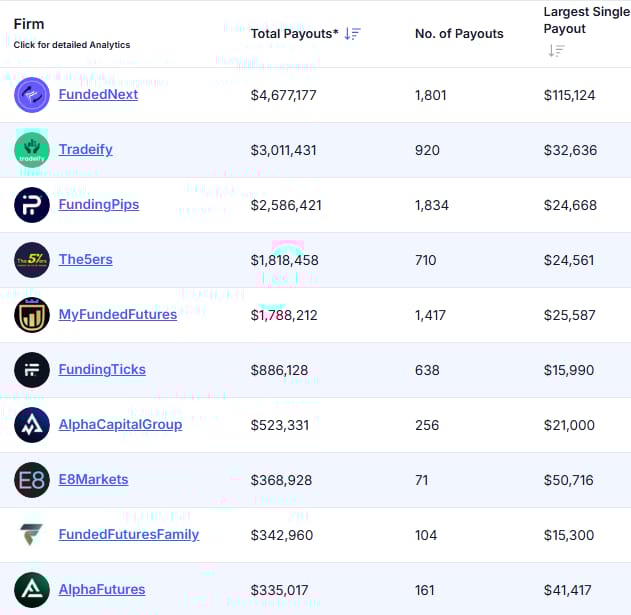631x615 pixels.
Task: Click the AlphaCapitalGroup logo icon
Action: pos(32,425)
